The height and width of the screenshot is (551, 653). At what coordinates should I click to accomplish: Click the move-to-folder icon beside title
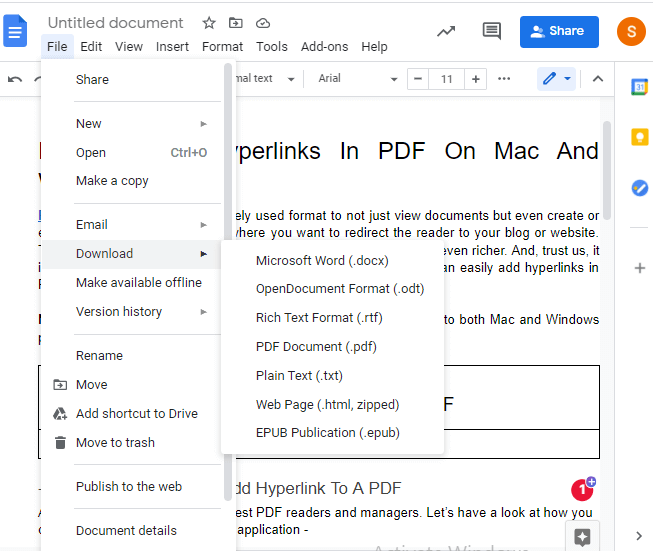236,23
